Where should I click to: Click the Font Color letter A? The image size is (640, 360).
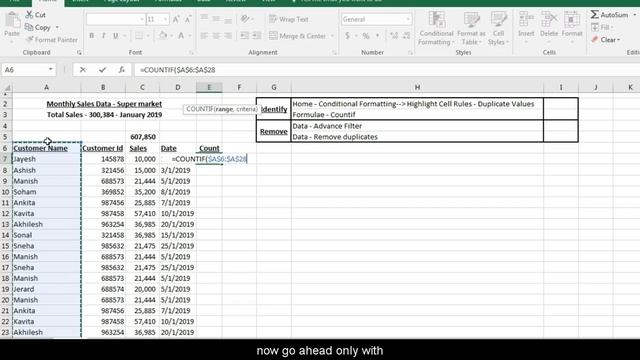[x=181, y=36]
